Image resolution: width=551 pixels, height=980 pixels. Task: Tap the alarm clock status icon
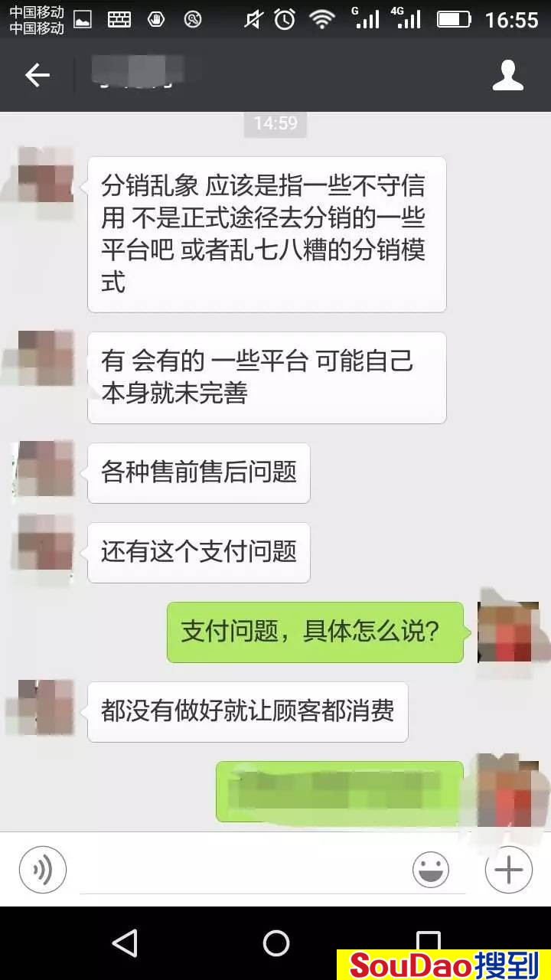[x=285, y=19]
